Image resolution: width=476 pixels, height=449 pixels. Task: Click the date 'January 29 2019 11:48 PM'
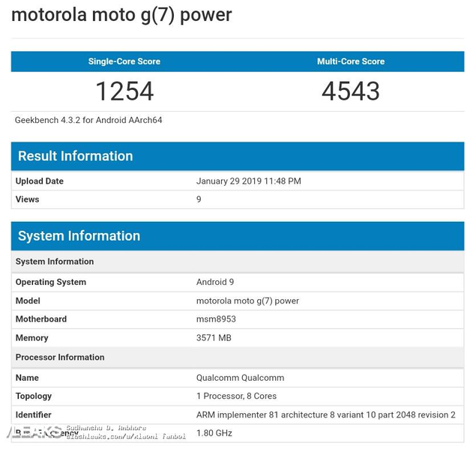[249, 181]
